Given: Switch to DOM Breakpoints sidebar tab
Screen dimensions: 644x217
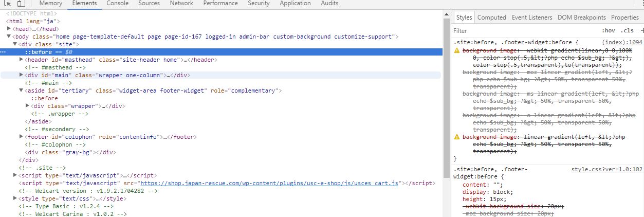Looking at the screenshot, I should point(582,17).
